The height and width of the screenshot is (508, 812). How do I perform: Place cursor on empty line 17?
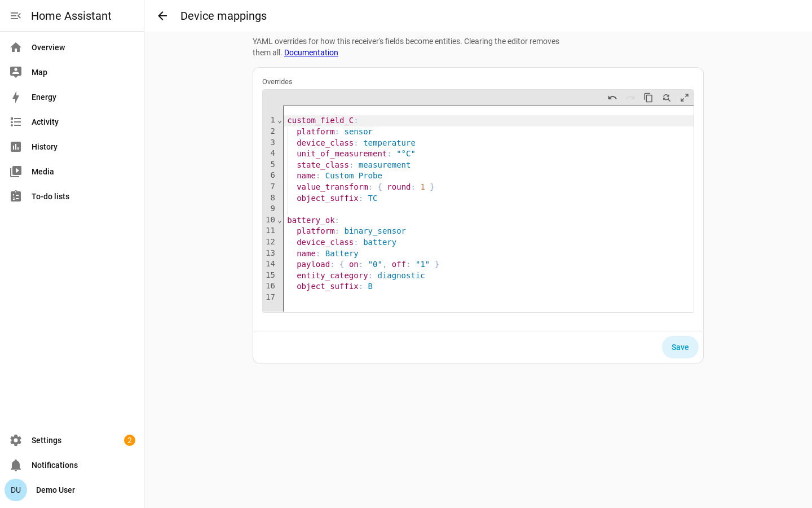(488, 297)
